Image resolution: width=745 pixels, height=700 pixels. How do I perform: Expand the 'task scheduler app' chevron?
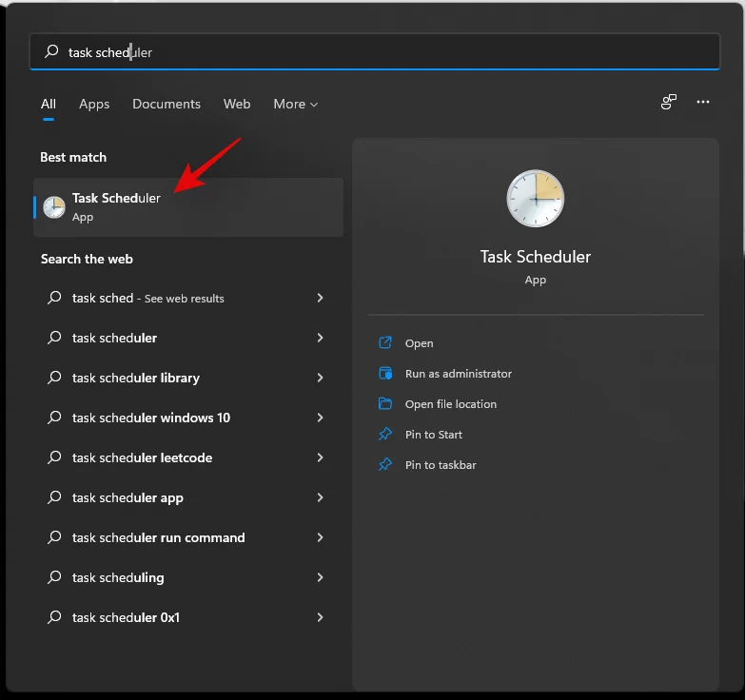pyautogui.click(x=320, y=497)
